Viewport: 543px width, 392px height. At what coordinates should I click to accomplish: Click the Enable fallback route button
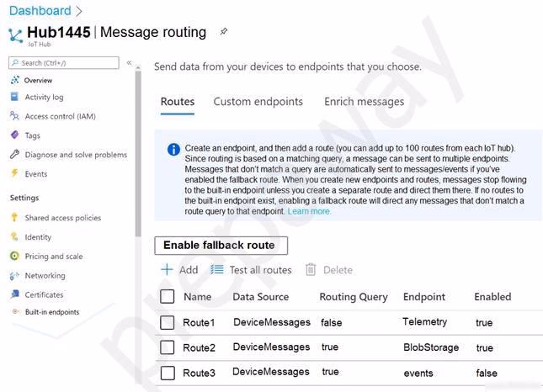click(x=221, y=246)
